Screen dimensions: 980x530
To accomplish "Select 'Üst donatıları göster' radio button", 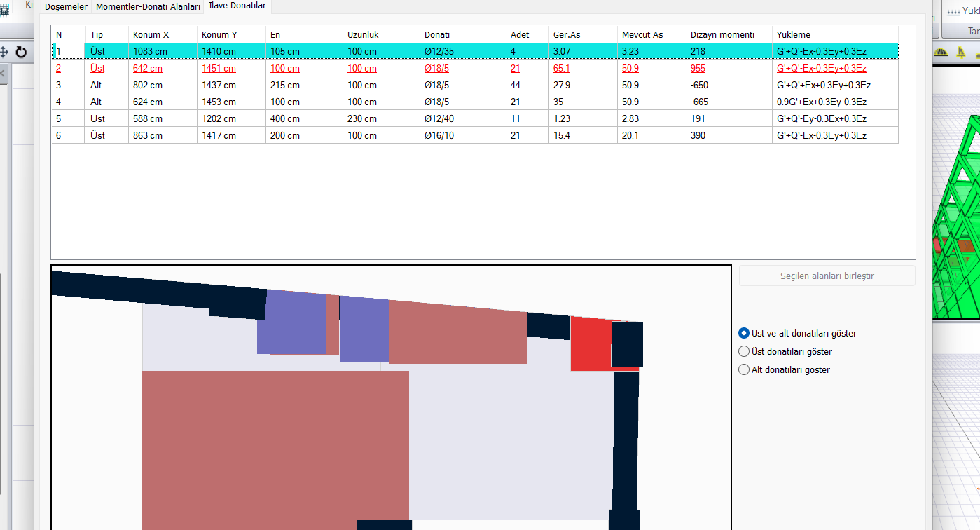I will click(x=744, y=352).
